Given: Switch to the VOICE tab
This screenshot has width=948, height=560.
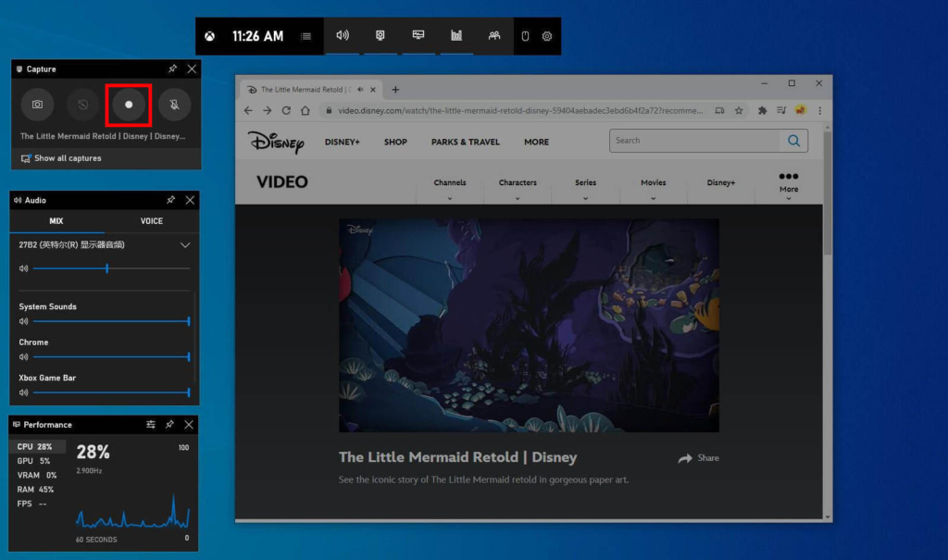Looking at the screenshot, I should [x=152, y=221].
